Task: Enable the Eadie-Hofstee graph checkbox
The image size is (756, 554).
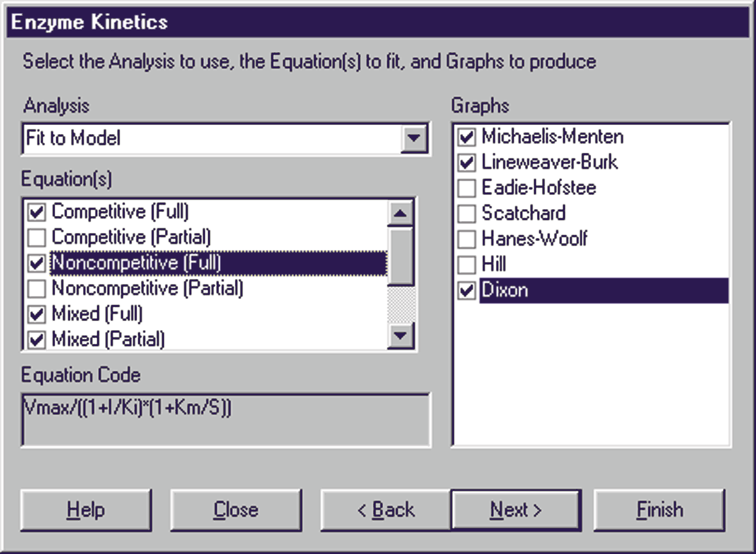Action: (466, 188)
